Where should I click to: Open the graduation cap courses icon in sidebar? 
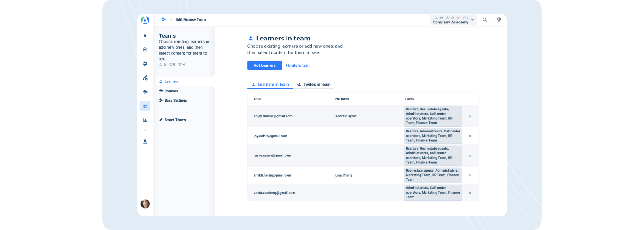145,92
